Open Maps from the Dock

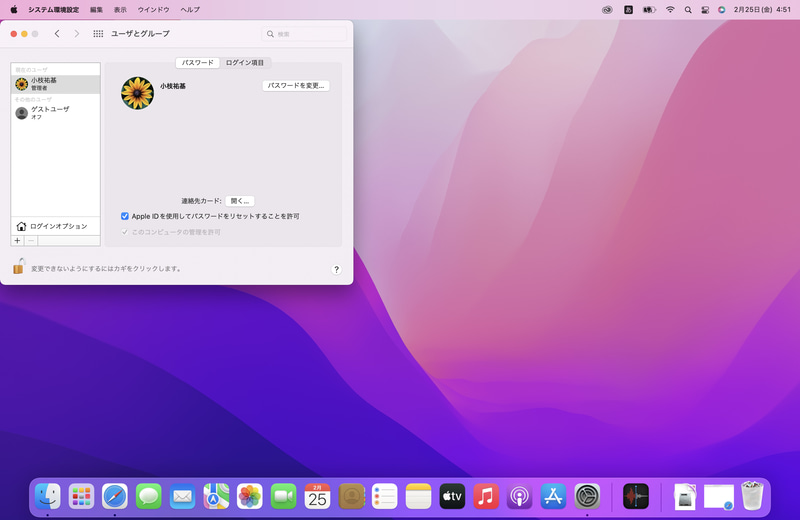coord(216,496)
